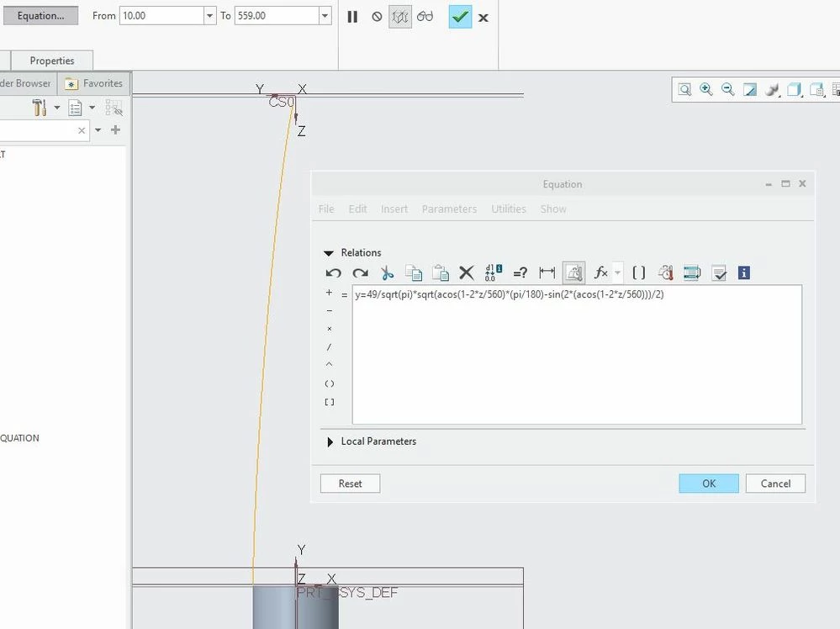Open dropdown next to tree settings icon
840x629 pixels.
[57, 108]
